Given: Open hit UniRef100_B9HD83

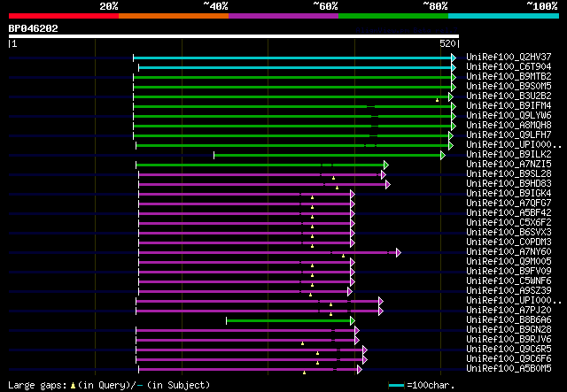Looking at the screenshot, I should click(509, 183).
